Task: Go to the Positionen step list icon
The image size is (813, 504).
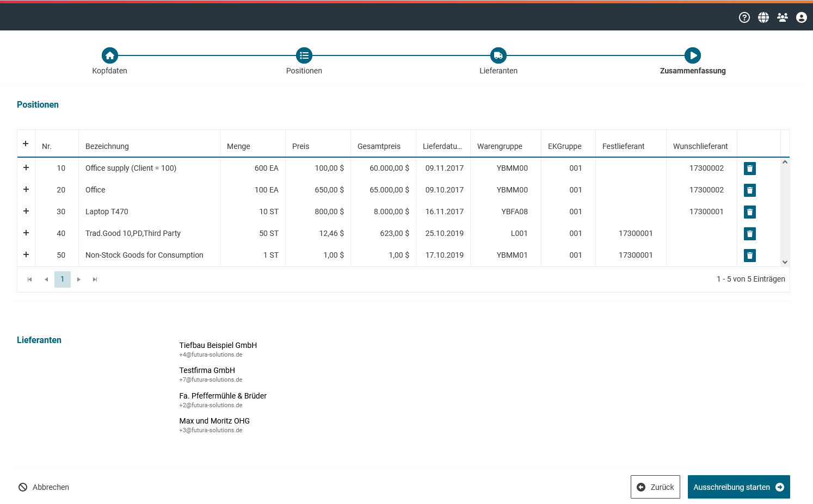Action: point(304,55)
